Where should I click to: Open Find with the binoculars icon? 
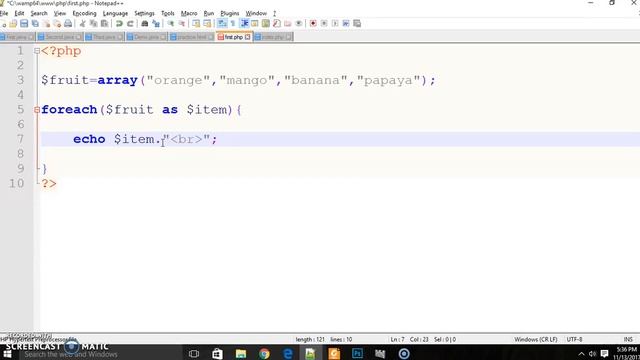144,24
